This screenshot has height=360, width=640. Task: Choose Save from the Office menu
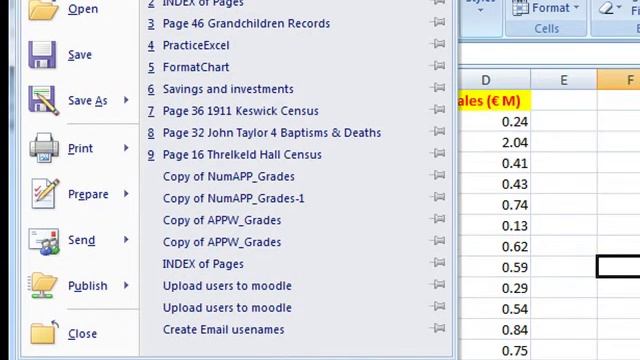(80, 55)
